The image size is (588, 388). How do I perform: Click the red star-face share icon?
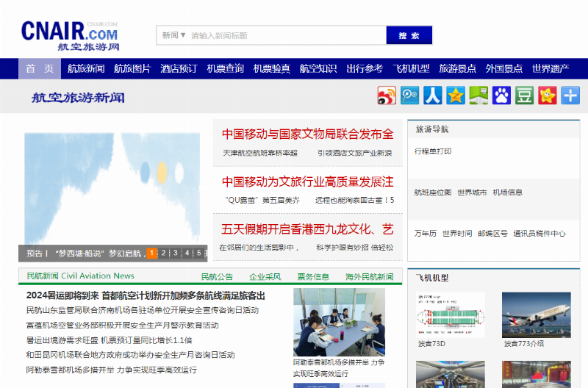point(547,96)
